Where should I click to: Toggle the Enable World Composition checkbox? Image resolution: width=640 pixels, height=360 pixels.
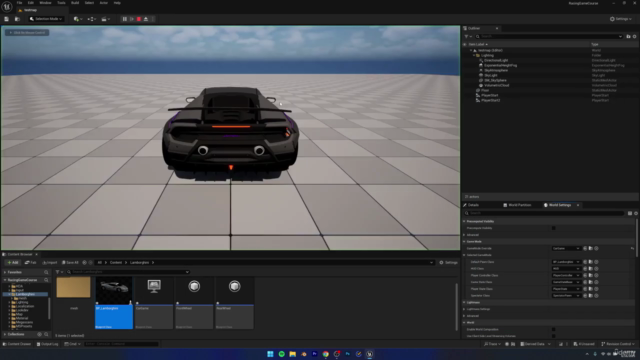point(553,329)
